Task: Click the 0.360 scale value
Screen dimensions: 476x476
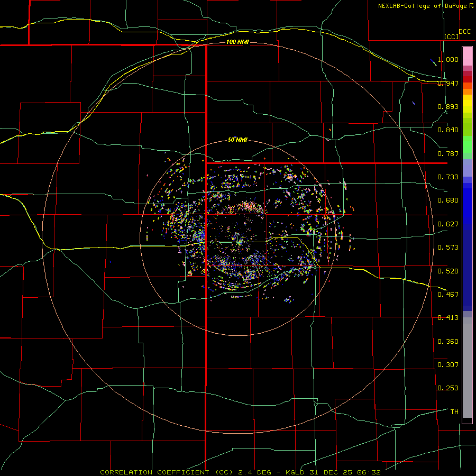Action: coord(448,342)
